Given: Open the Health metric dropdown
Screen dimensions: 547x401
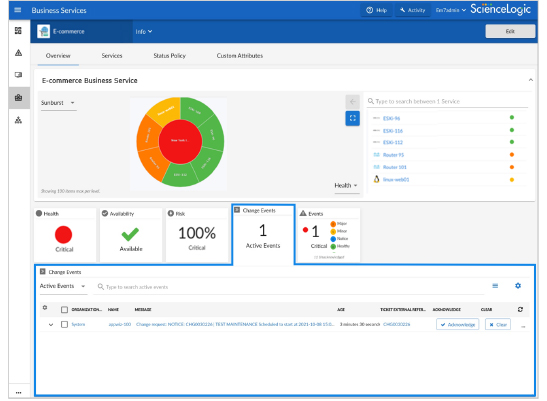Looking at the screenshot, I should [x=346, y=185].
